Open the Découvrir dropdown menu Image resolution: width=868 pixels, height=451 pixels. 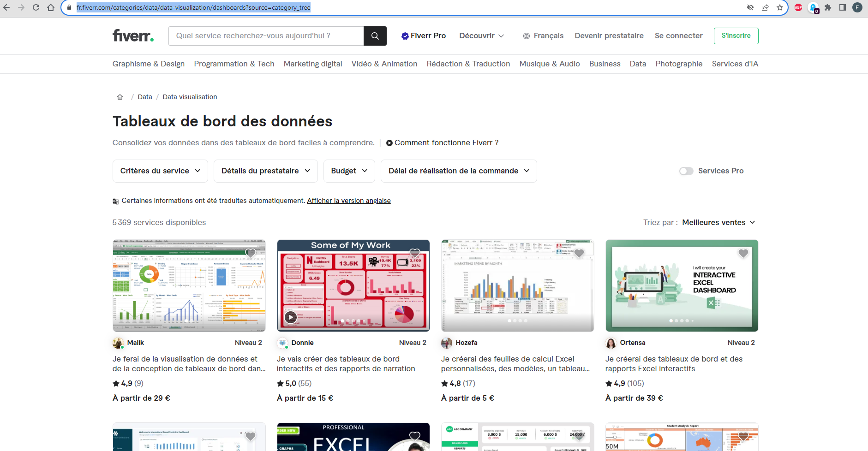pos(482,36)
